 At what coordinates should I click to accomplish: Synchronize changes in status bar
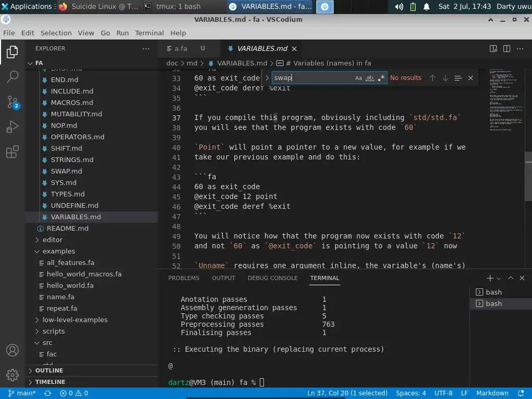47,393
